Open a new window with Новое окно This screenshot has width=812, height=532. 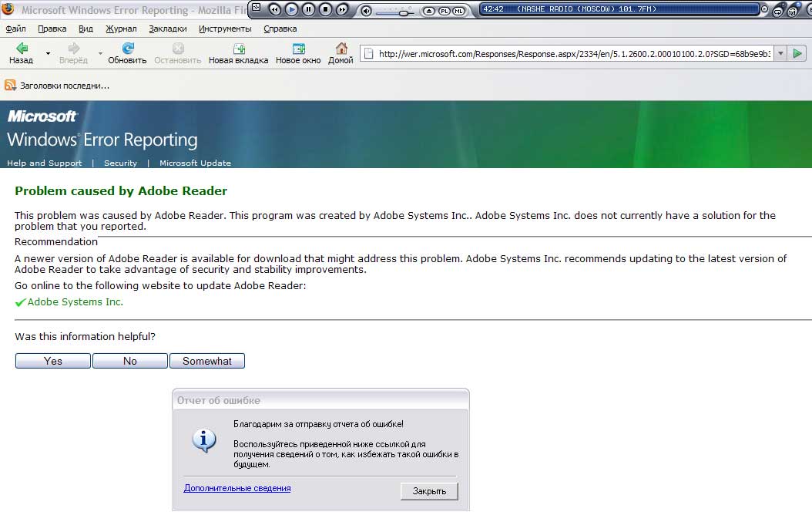click(x=298, y=53)
